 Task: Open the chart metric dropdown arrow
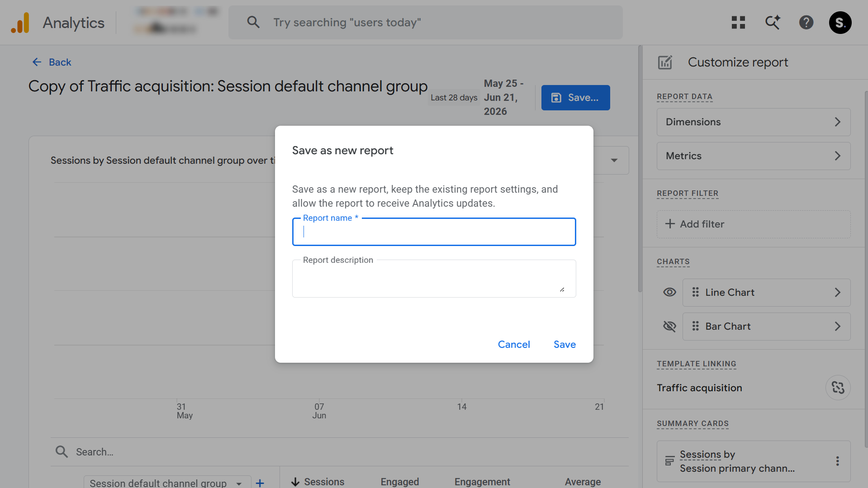(x=614, y=160)
